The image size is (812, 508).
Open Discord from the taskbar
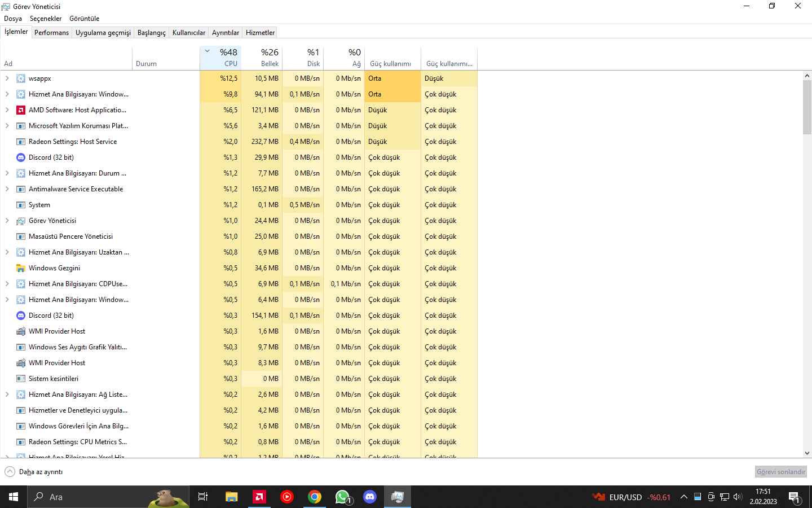click(370, 497)
